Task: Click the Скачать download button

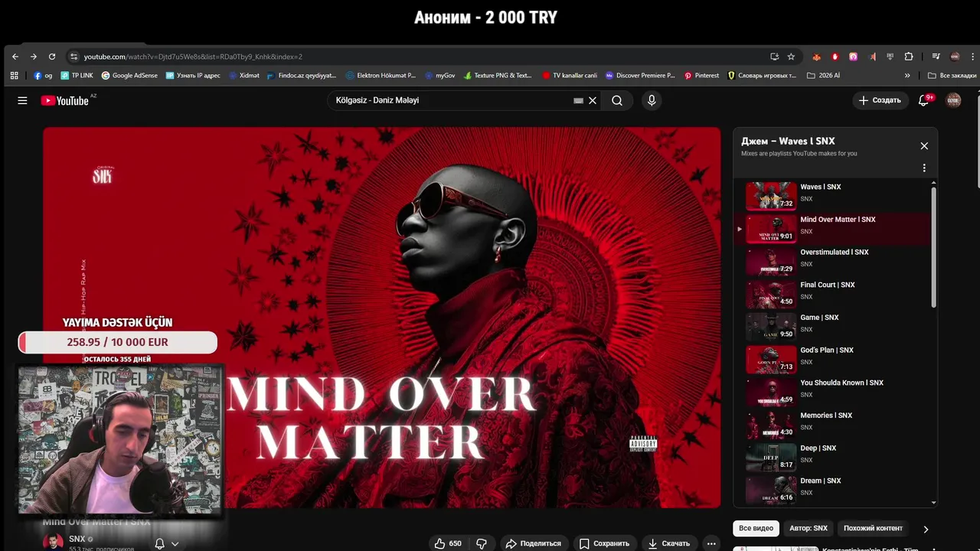Action: pyautogui.click(x=668, y=543)
